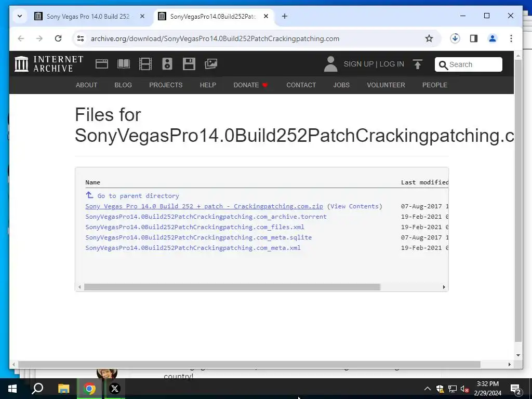Open the notification center
This screenshot has height=399, width=532.
coord(516,389)
